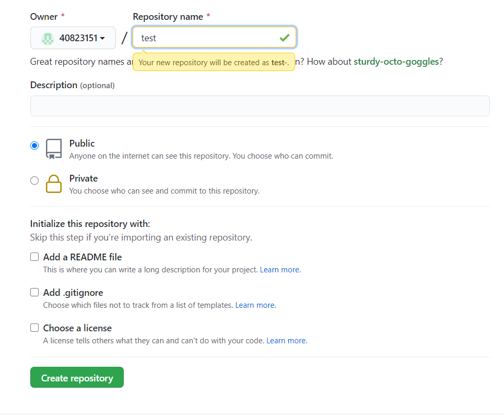Tick the Add .gitignore checkbox
504x420 pixels.
coord(34,292)
